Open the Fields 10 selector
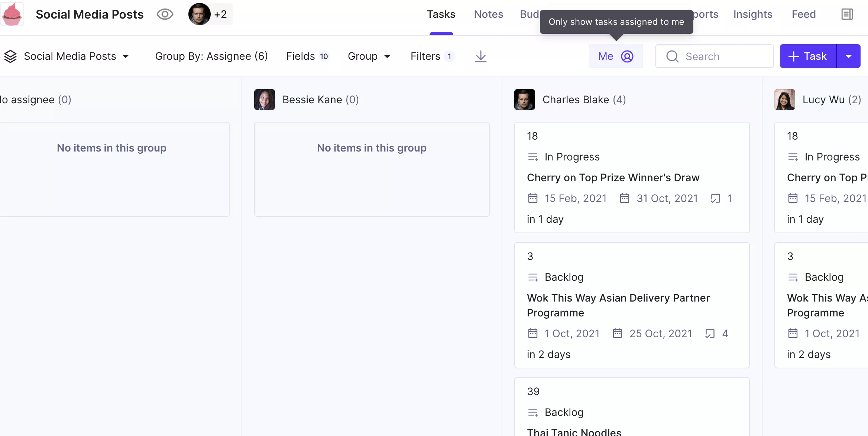The width and height of the screenshot is (868, 436). pos(308,56)
